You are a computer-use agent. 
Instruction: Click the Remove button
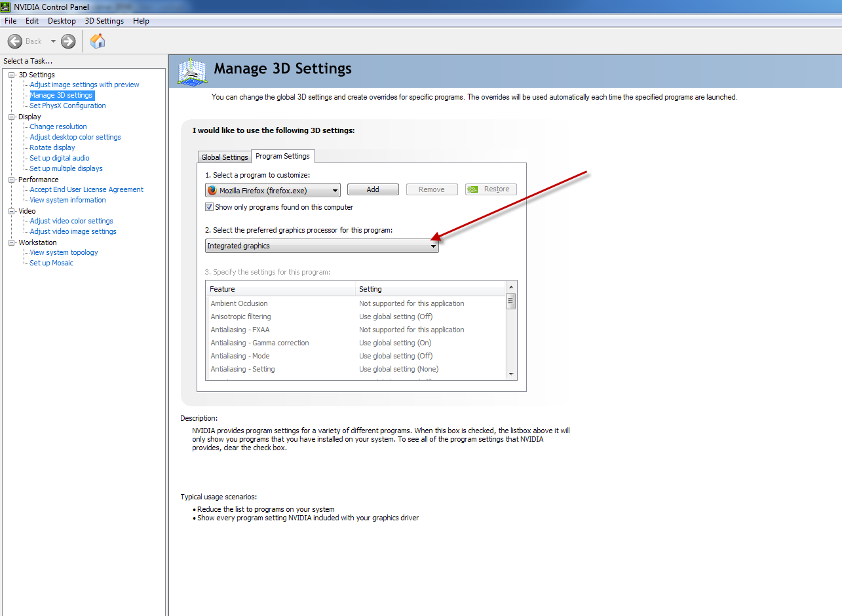click(432, 189)
